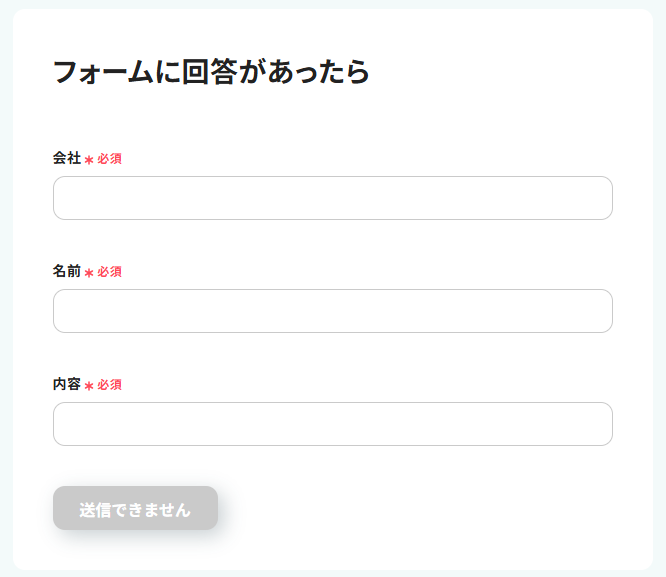Focus the 名前 text input field

point(332,311)
